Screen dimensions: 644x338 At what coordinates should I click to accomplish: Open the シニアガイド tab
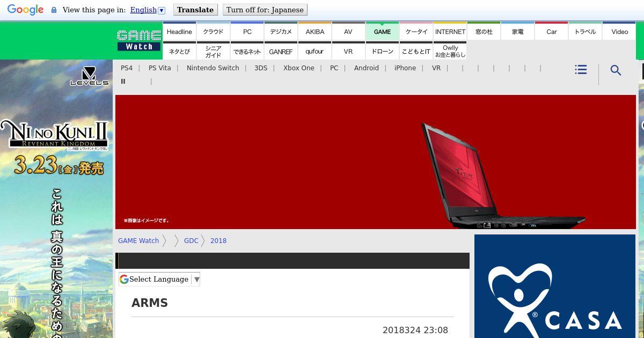click(213, 52)
